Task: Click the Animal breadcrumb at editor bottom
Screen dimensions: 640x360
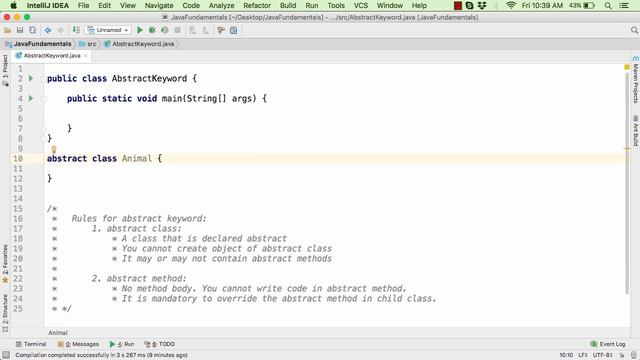Action: [58, 333]
